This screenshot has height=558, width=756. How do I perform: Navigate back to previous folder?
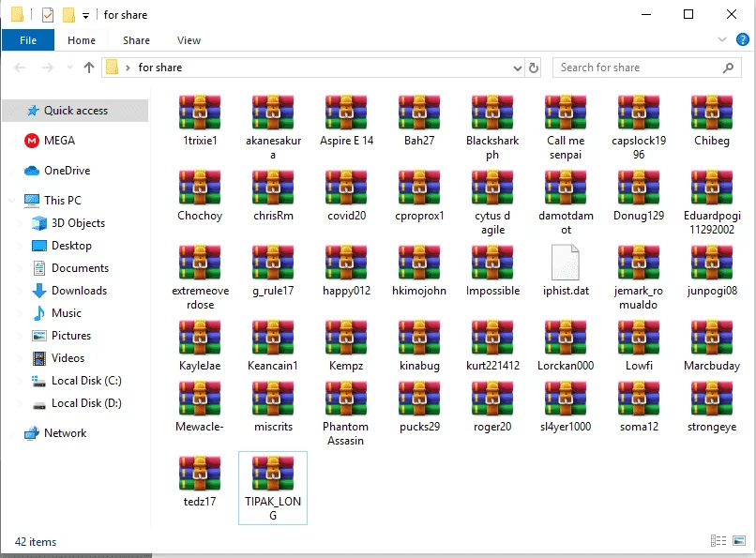click(x=20, y=68)
